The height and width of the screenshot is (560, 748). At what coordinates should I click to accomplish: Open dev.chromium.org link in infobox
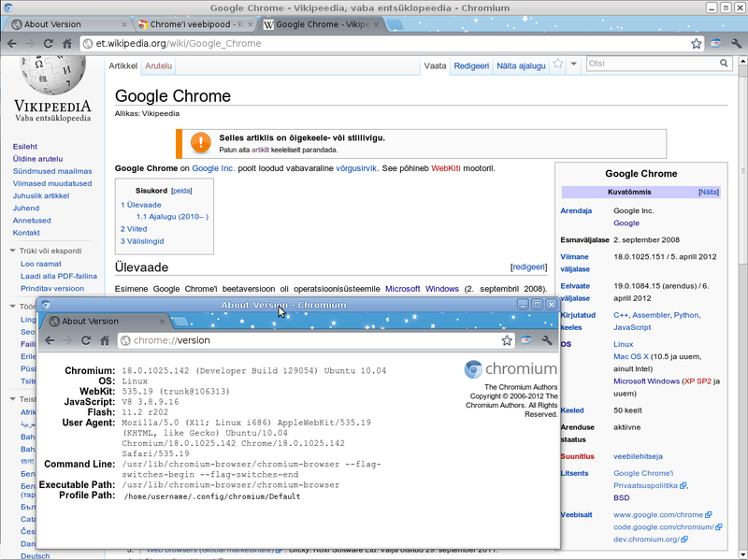click(647, 539)
